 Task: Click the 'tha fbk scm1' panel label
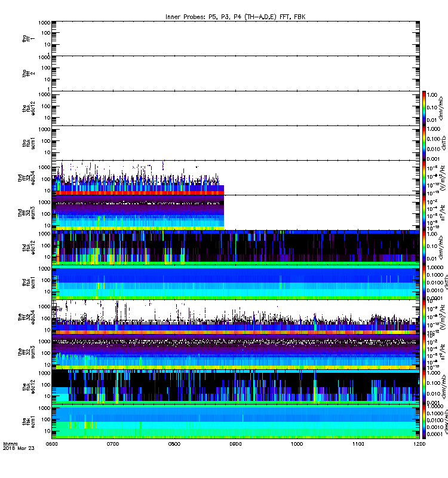28,143
